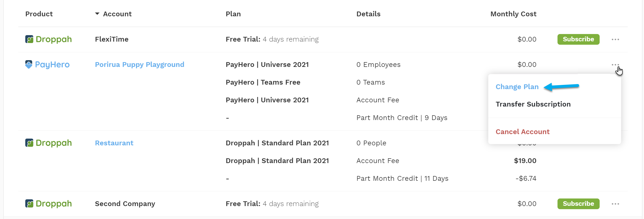Open three-dot menu for FlexiTime row
This screenshot has height=219, width=644.
click(x=615, y=39)
